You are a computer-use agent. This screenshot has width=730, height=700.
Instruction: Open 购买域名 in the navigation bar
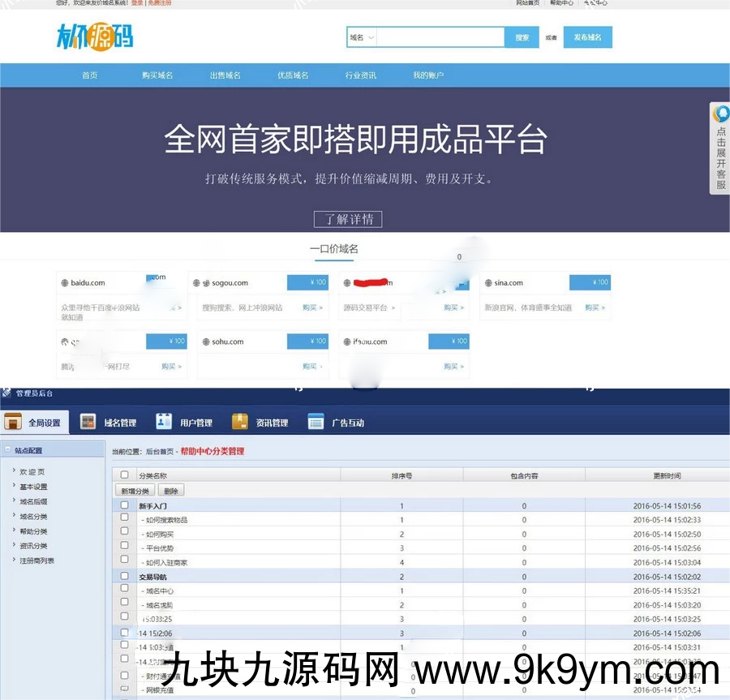tap(157, 75)
